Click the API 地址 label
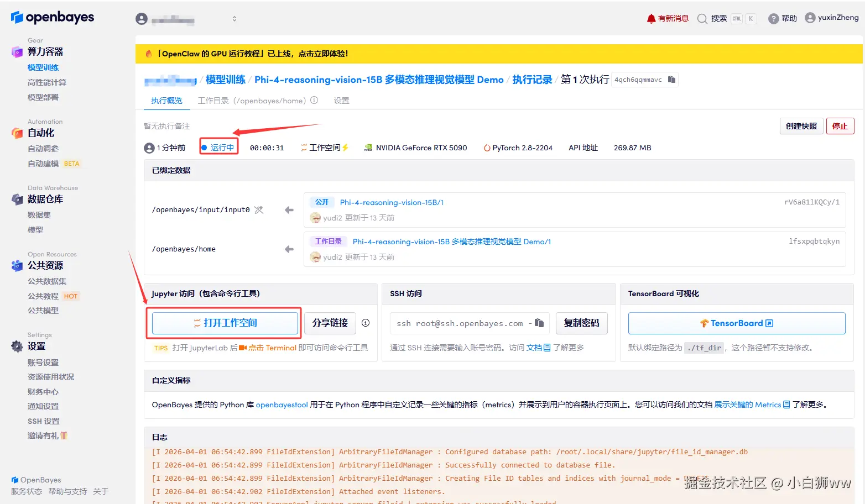 pos(583,148)
